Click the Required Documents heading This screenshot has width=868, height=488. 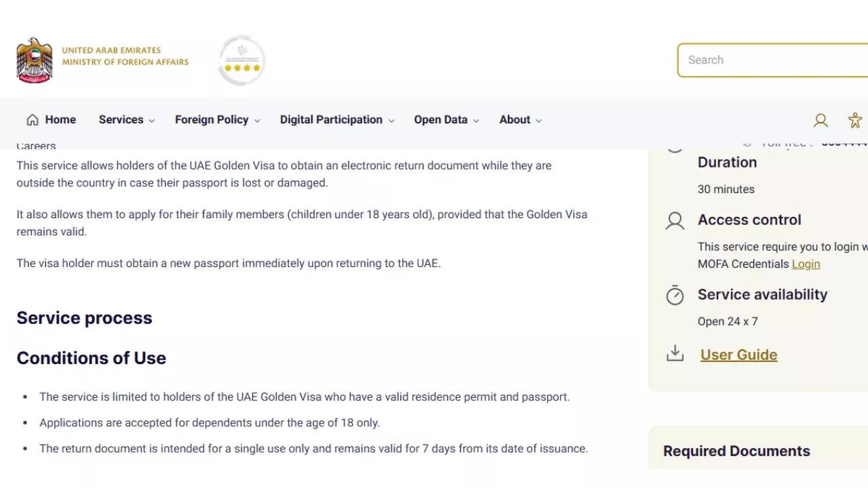[x=736, y=451]
